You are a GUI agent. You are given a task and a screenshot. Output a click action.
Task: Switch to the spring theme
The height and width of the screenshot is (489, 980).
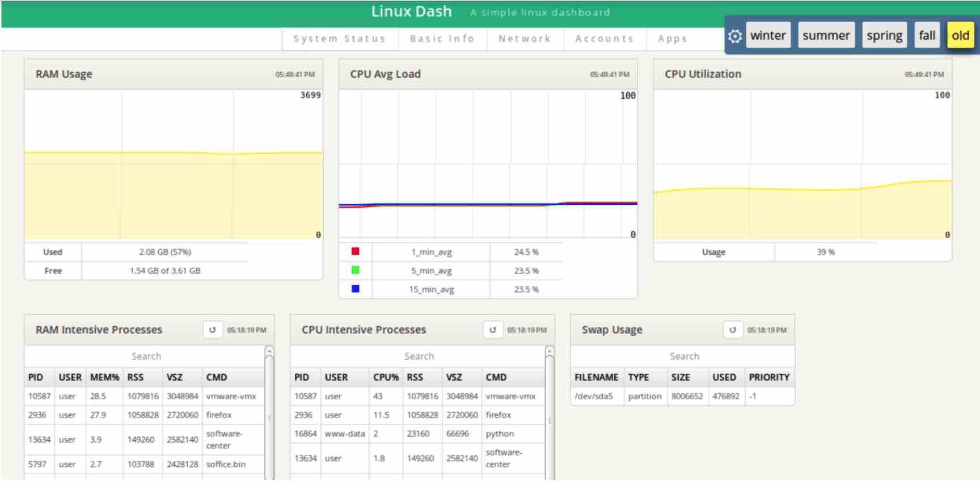884,35
